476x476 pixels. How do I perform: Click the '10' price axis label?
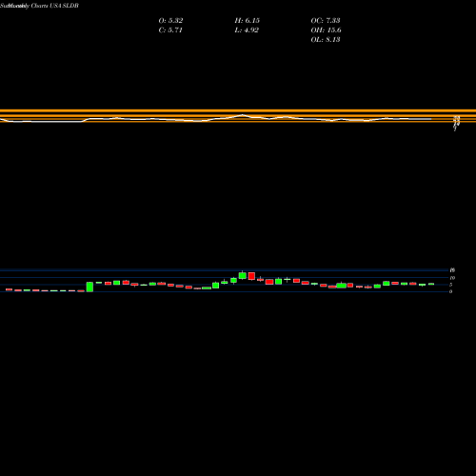click(x=452, y=278)
